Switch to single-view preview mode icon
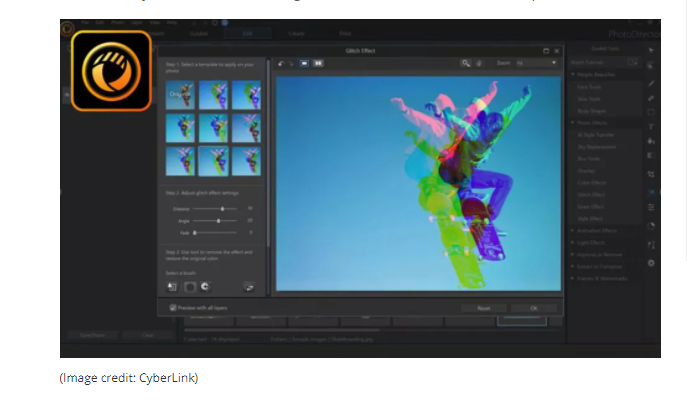 [x=306, y=63]
